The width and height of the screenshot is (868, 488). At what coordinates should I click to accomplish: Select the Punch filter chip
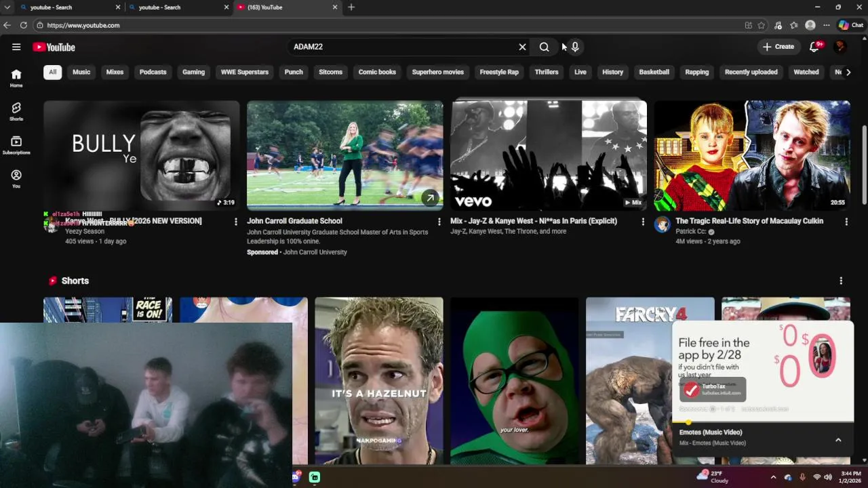(294, 72)
